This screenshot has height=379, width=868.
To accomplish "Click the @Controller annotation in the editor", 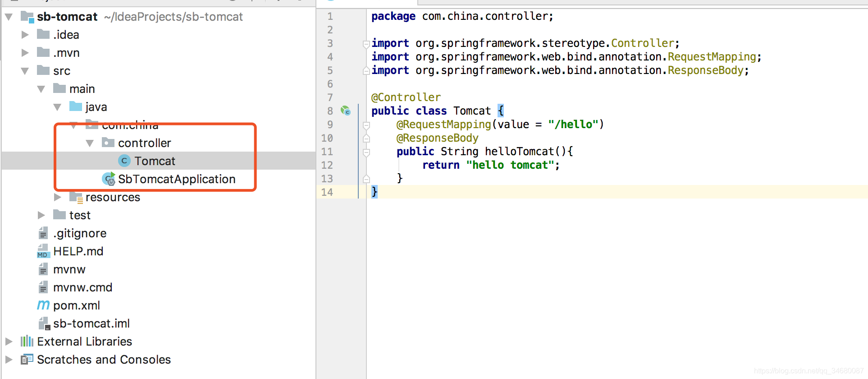I will [x=406, y=97].
